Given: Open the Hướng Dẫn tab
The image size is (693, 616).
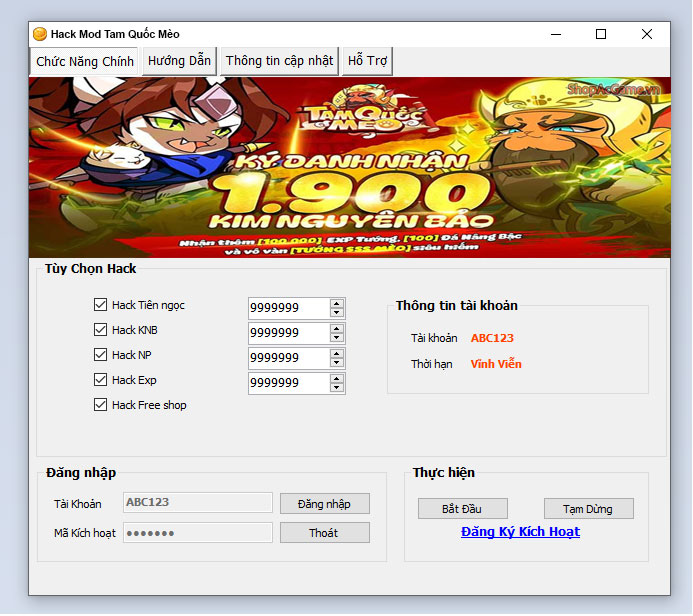Looking at the screenshot, I should [x=179, y=61].
